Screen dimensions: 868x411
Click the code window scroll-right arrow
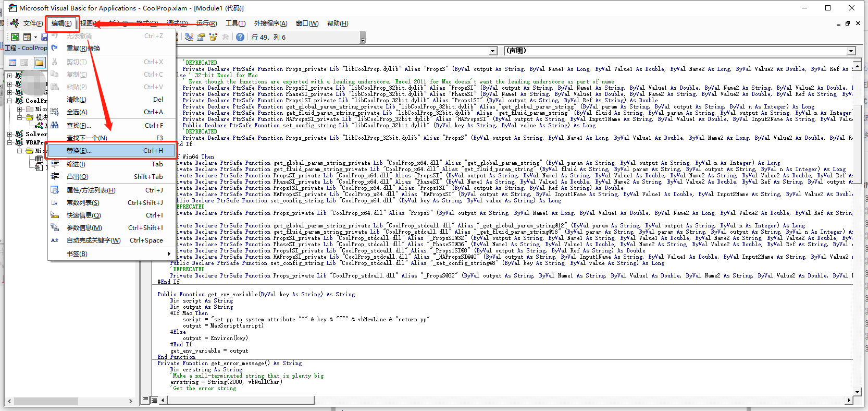point(849,400)
